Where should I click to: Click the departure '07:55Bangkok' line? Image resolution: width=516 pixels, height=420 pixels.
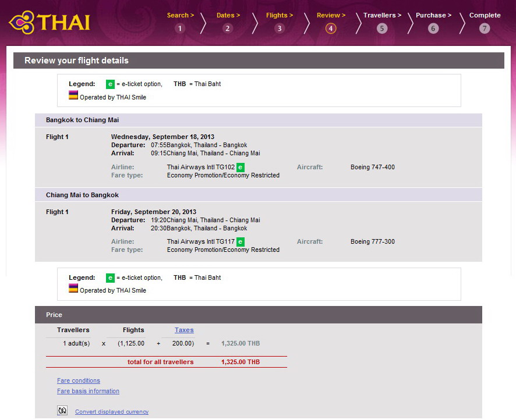pos(199,145)
